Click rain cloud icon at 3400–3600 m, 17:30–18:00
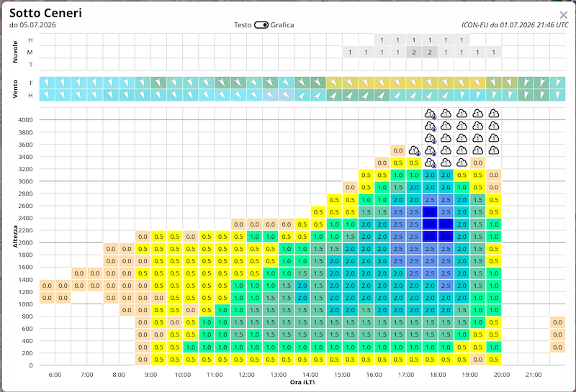 (x=430, y=150)
